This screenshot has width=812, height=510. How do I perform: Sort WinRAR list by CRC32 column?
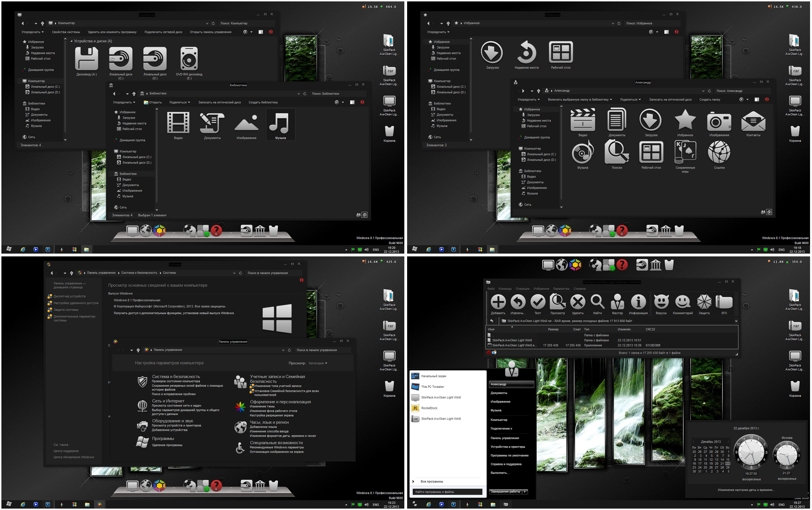650,329
